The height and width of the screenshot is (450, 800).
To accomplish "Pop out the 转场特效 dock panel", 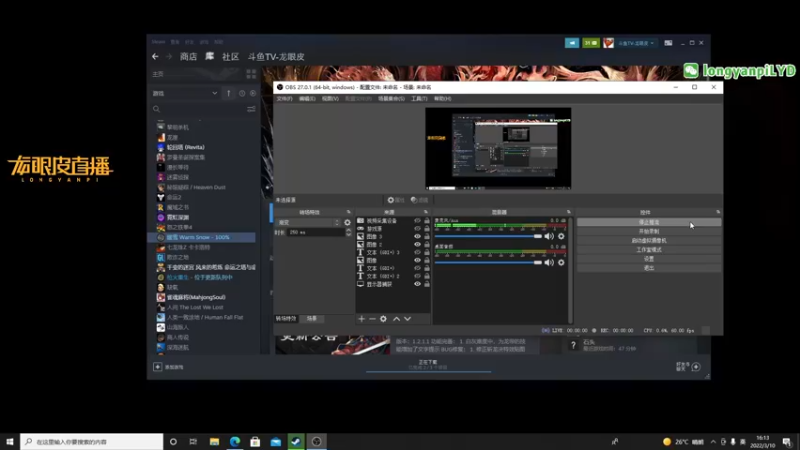I will (349, 212).
